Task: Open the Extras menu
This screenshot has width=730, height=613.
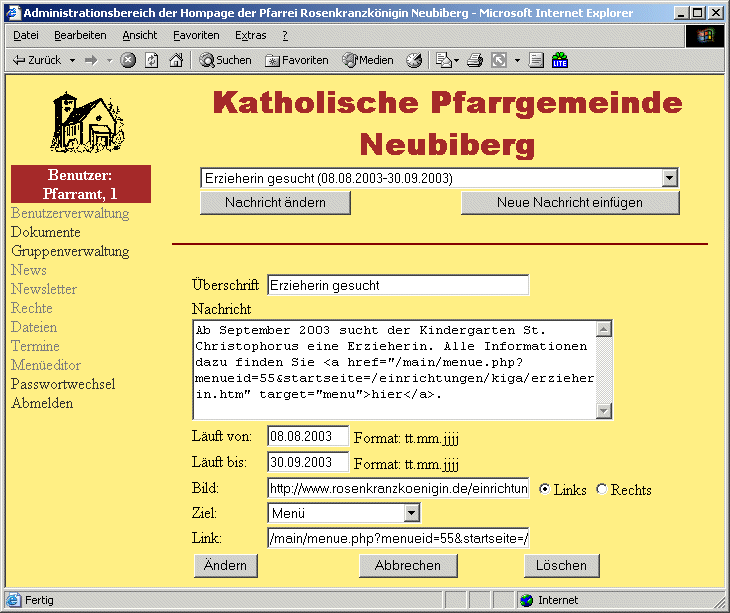Action: [x=250, y=35]
